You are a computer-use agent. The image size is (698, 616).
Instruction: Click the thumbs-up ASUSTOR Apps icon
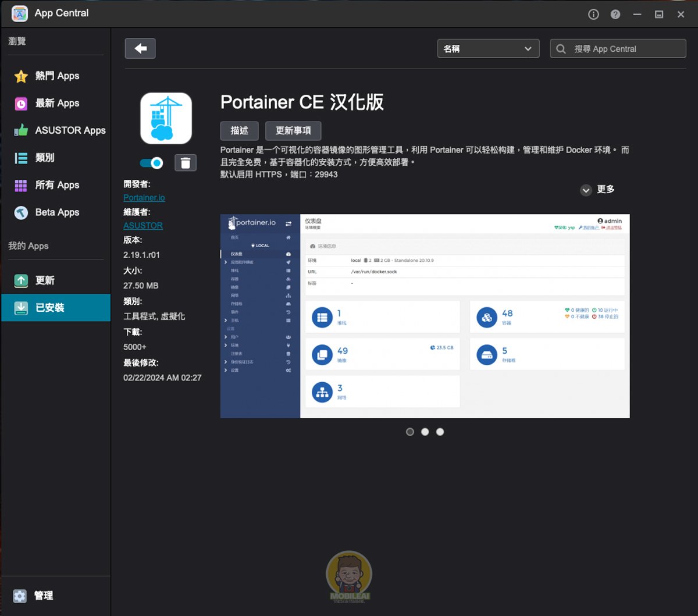click(21, 130)
